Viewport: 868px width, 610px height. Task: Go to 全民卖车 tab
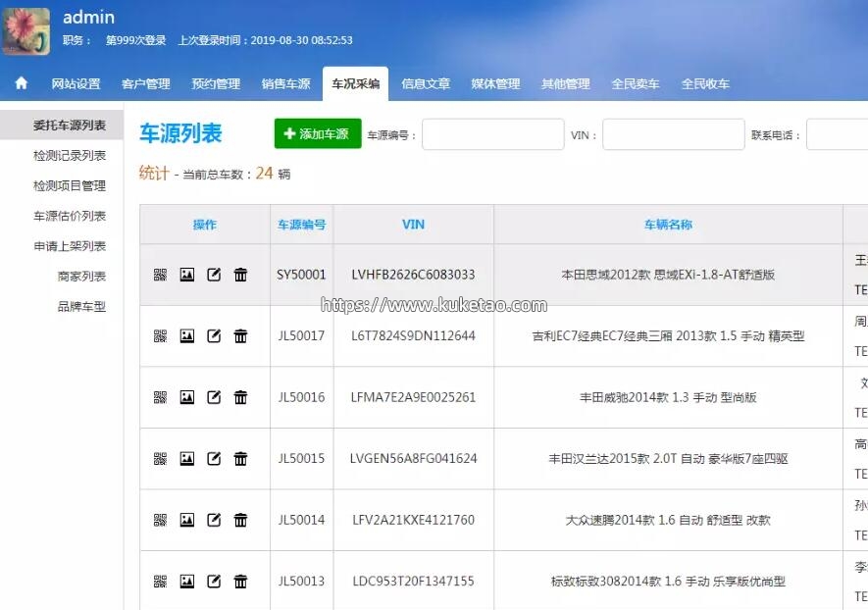(x=636, y=84)
